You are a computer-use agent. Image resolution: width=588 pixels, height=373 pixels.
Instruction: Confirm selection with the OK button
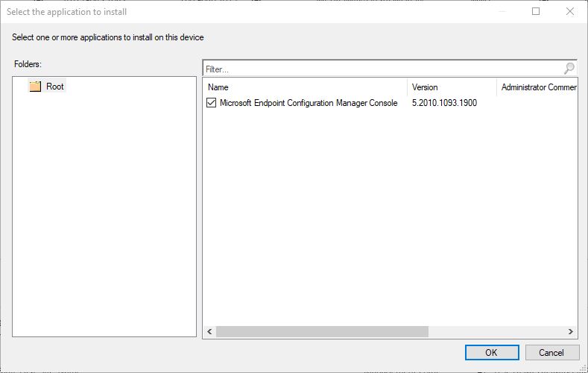492,352
